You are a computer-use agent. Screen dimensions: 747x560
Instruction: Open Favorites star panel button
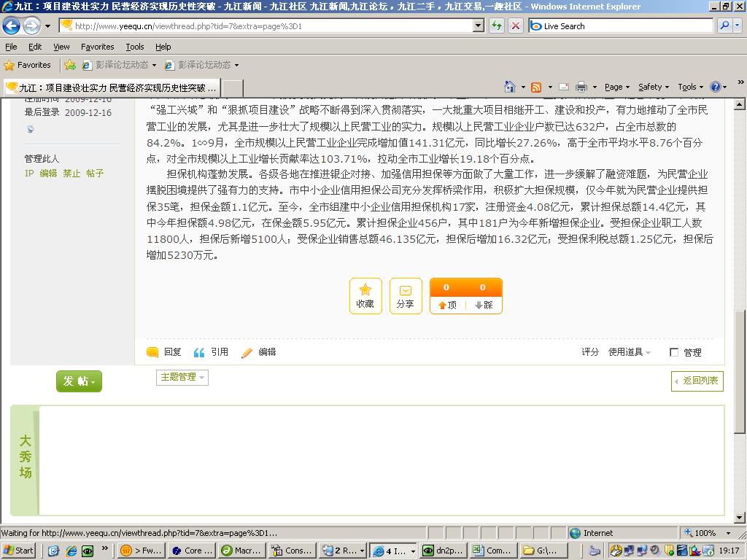pyautogui.click(x=28, y=65)
